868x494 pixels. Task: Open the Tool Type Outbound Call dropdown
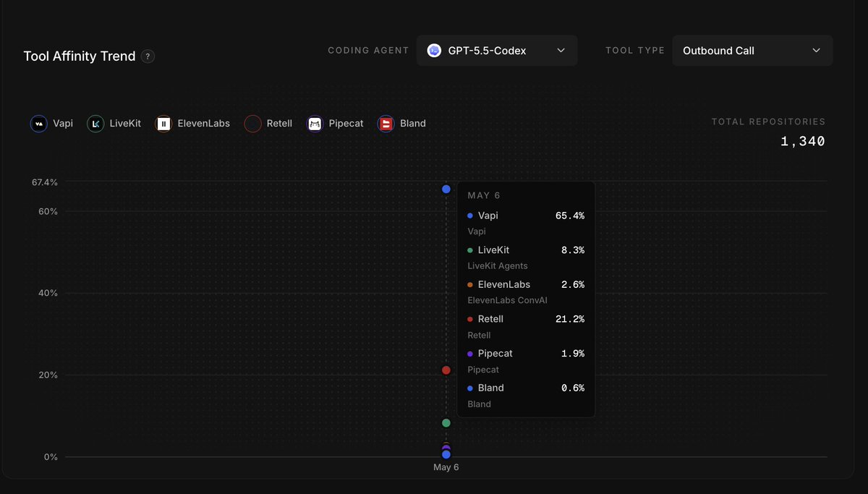752,51
